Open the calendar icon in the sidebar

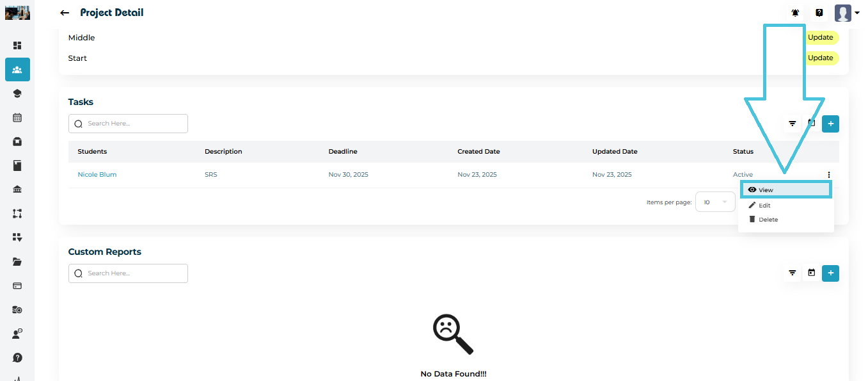pyautogui.click(x=17, y=118)
